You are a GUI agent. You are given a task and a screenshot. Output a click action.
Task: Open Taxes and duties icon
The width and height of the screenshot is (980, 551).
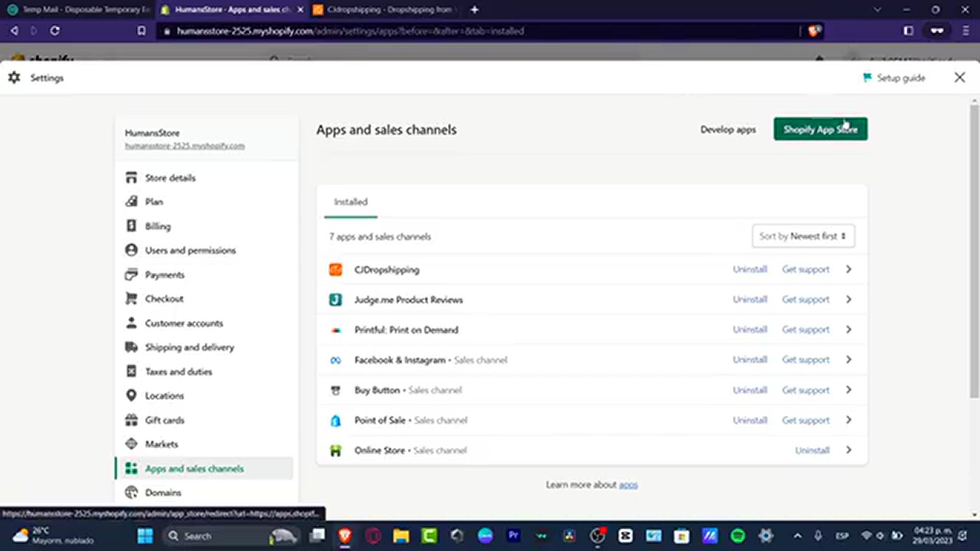(131, 371)
